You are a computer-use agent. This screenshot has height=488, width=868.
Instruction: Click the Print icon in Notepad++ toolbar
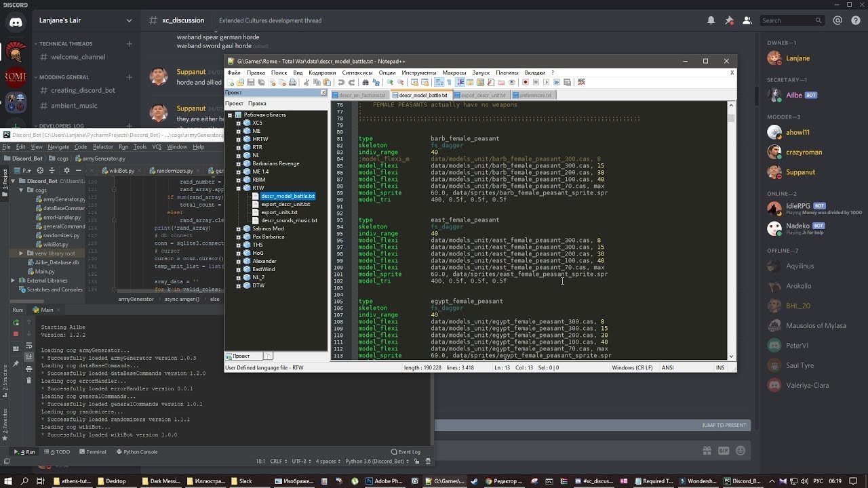tap(292, 82)
